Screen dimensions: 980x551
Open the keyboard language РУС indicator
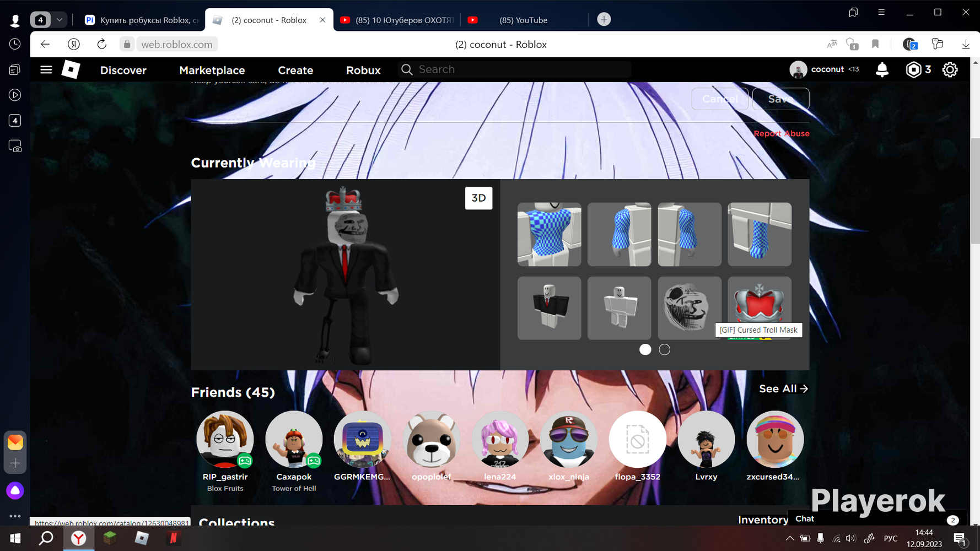pyautogui.click(x=890, y=538)
